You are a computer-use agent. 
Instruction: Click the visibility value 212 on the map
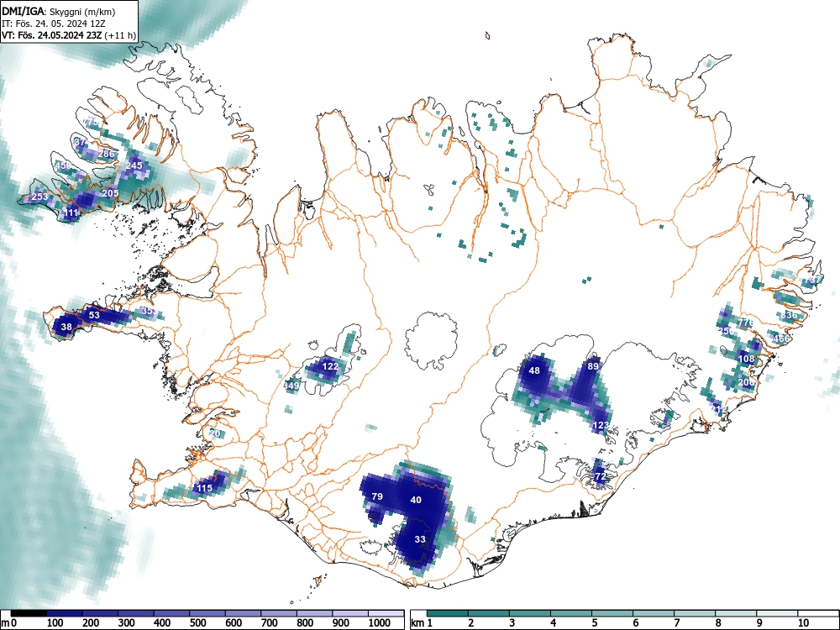pos(718,410)
